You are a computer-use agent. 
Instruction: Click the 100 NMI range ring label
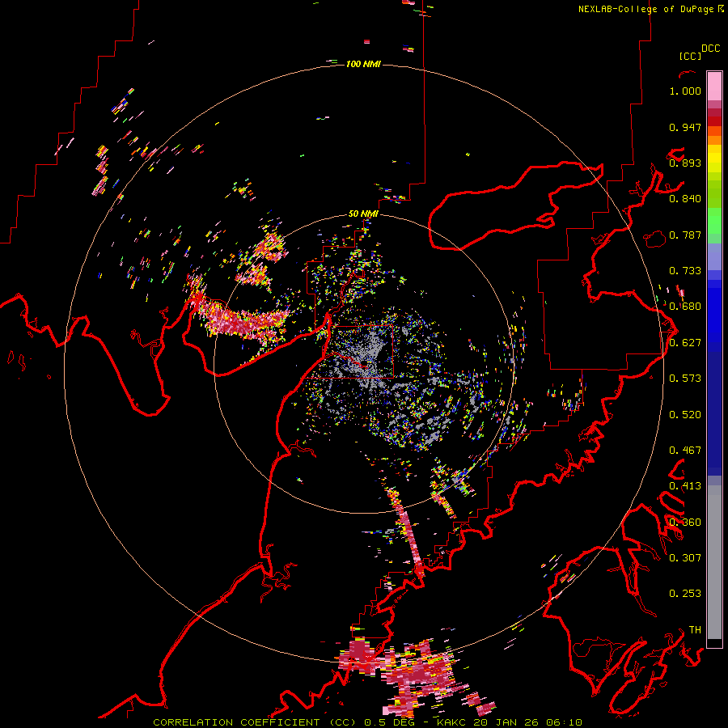[x=363, y=64]
